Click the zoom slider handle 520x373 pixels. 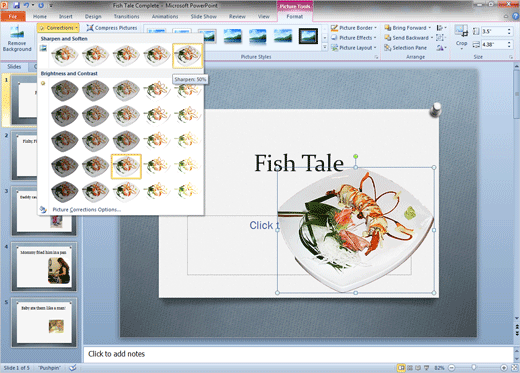point(474,368)
